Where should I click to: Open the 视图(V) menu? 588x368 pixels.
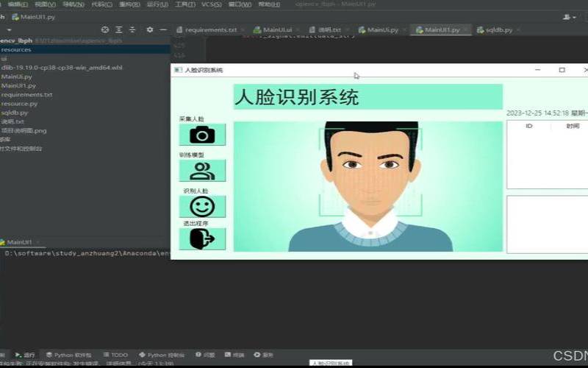pos(46,4)
